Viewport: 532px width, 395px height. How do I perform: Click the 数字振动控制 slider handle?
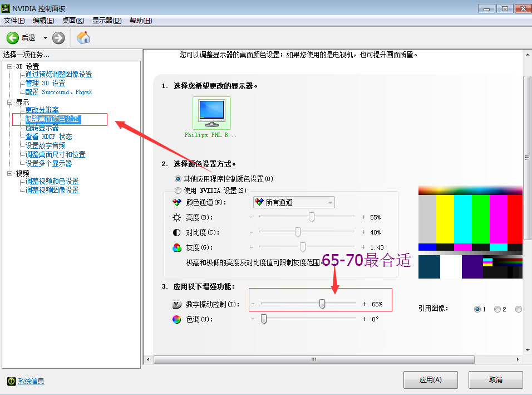tap(323, 302)
